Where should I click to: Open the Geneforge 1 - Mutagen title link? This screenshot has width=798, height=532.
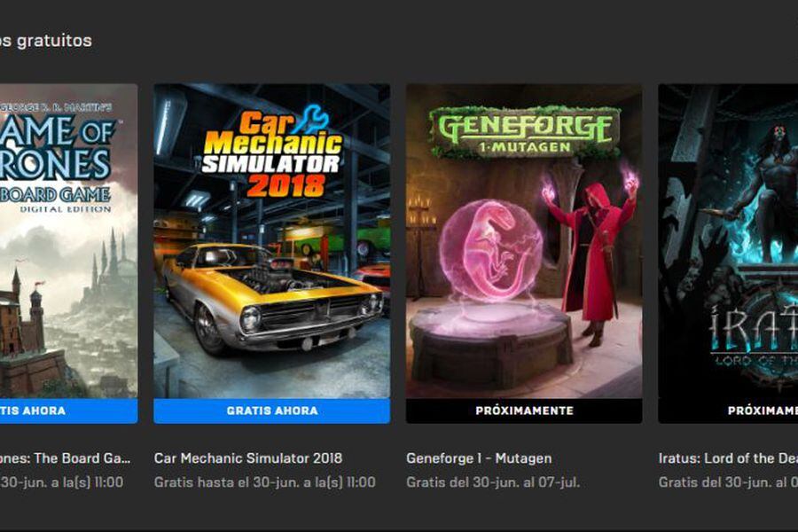tap(479, 458)
